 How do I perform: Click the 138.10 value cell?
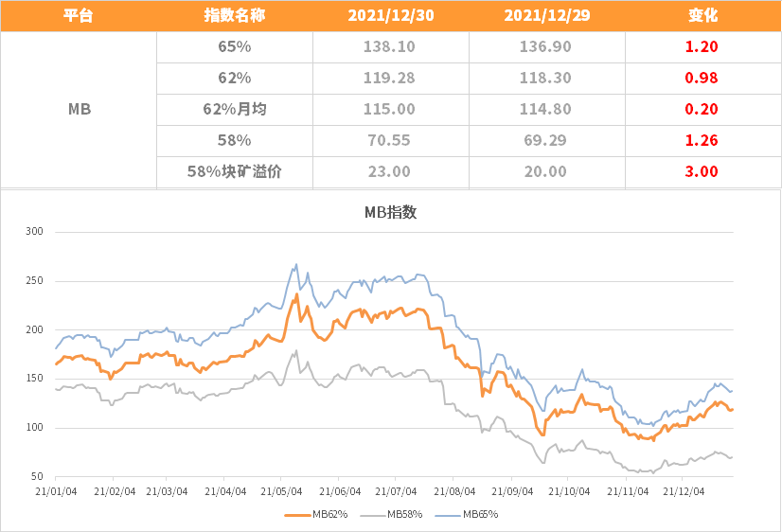tap(390, 47)
